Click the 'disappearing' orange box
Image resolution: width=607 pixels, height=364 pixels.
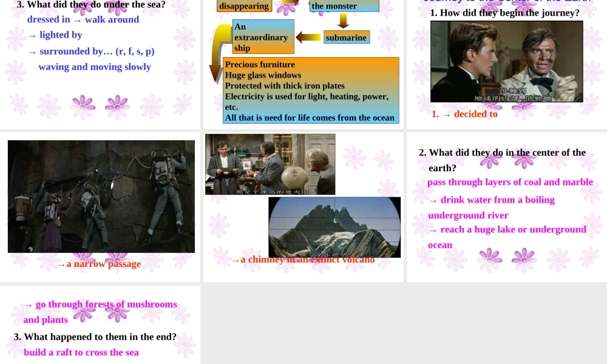(244, 6)
